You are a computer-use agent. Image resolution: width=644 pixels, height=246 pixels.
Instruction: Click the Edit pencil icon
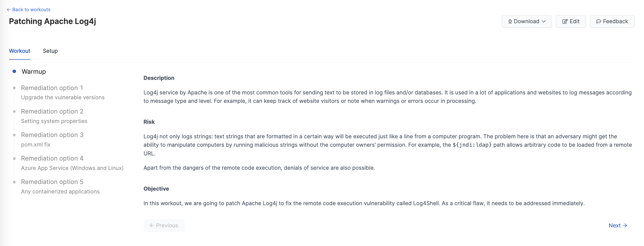coord(565,21)
